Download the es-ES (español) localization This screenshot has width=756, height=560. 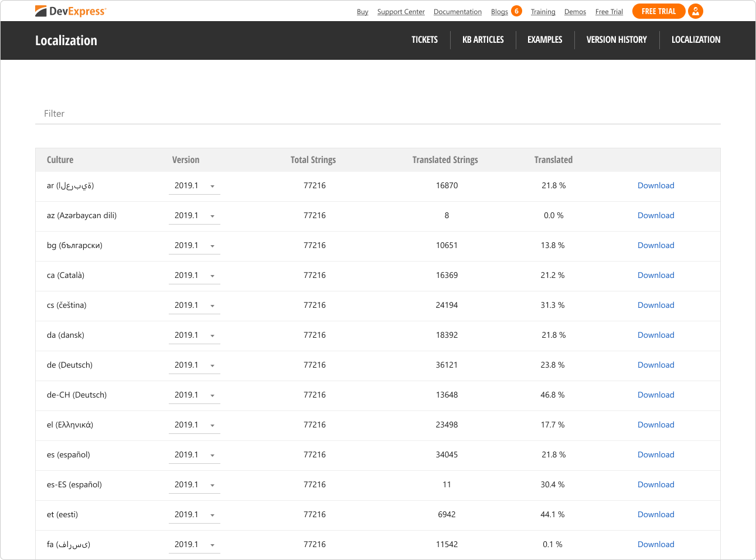pyautogui.click(x=656, y=485)
